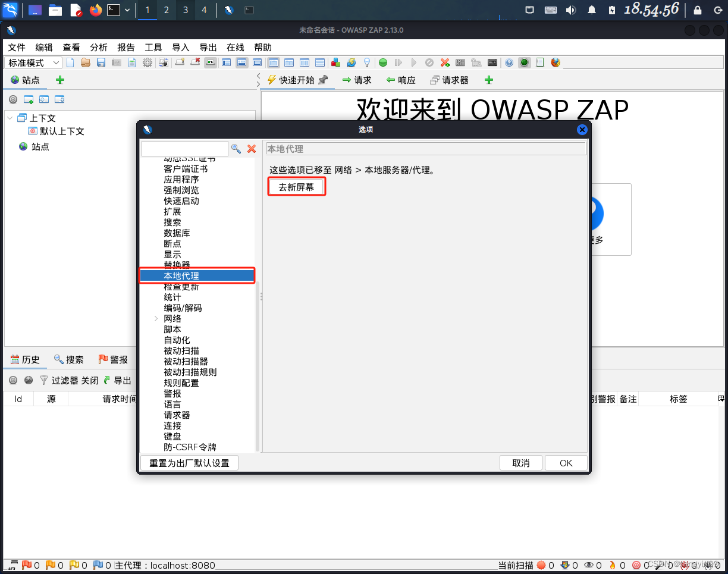728x574 pixels.
Task: Click the options dialog search input field
Action: 185,149
